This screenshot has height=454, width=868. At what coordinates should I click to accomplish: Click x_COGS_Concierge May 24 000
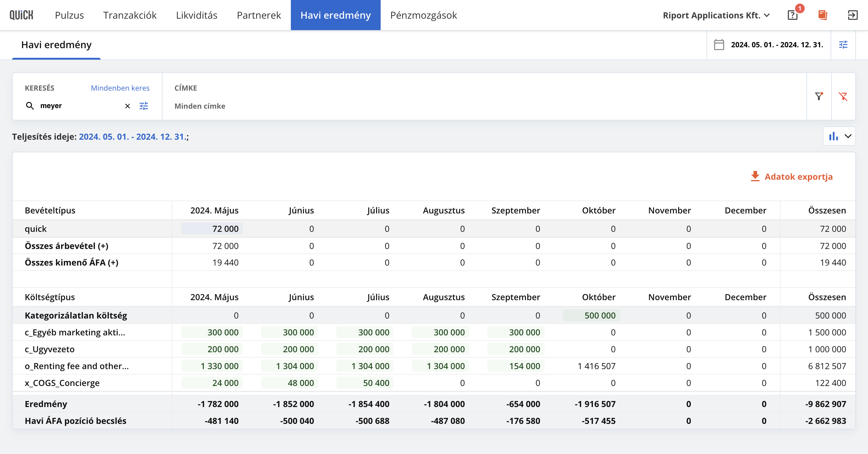(x=212, y=383)
